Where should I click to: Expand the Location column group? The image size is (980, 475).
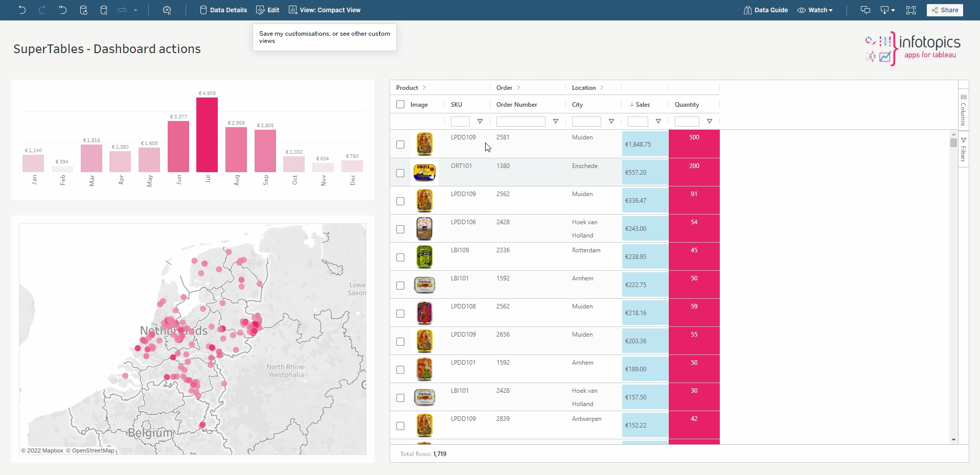point(602,88)
